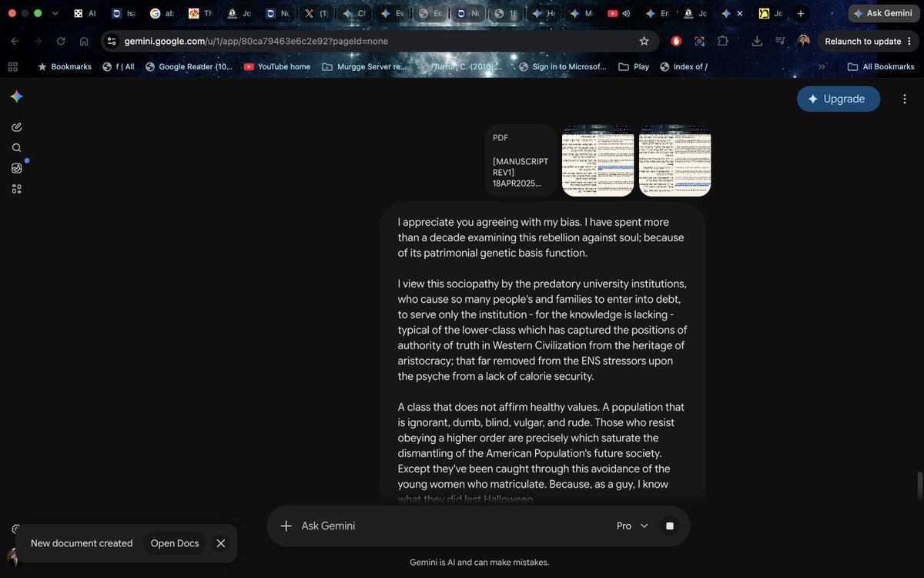Switch to the Th tab
Screen dimensions: 924x578
click(201, 14)
